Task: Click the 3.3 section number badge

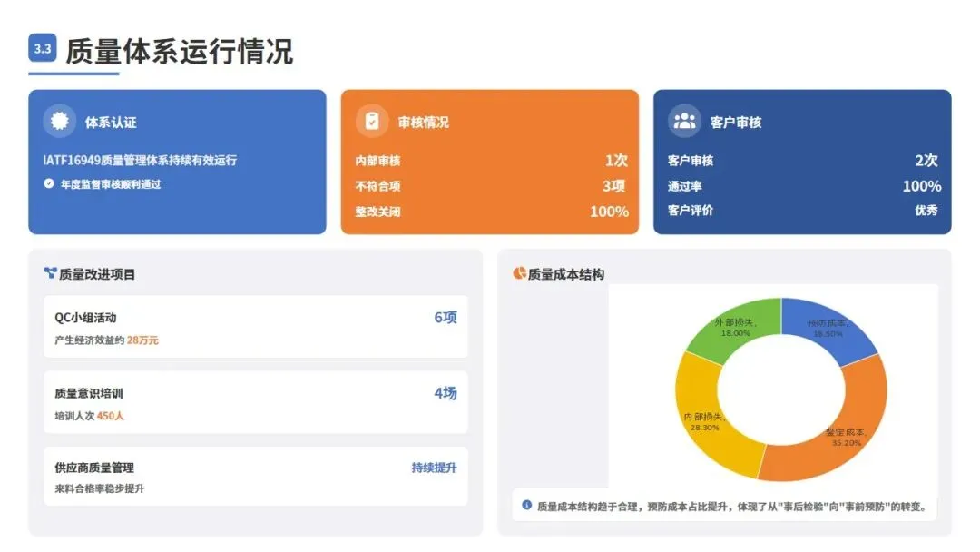Action: pyautogui.click(x=43, y=47)
